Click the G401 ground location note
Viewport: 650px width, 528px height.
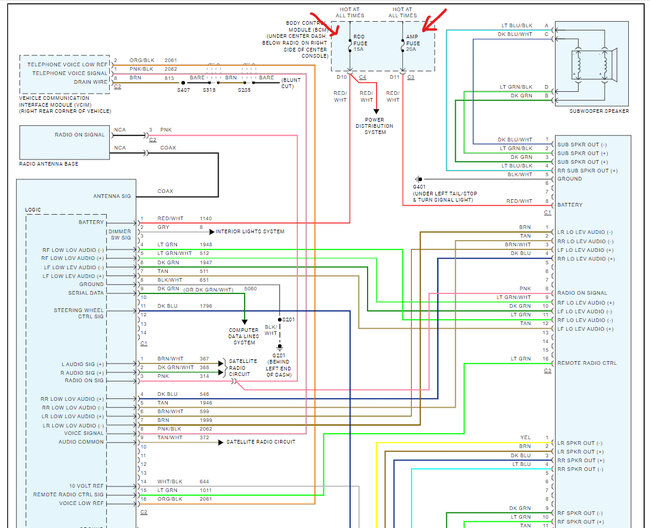445,194
